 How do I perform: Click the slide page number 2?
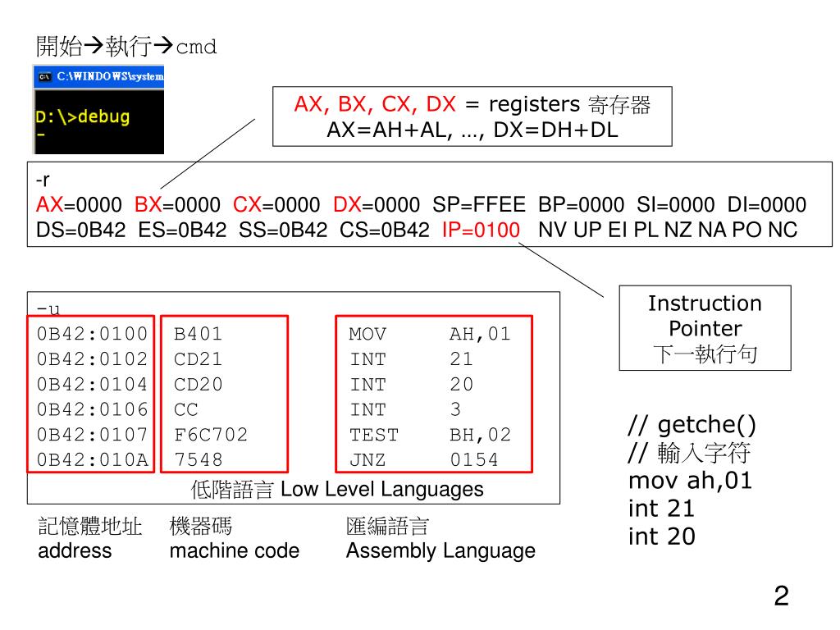782,596
